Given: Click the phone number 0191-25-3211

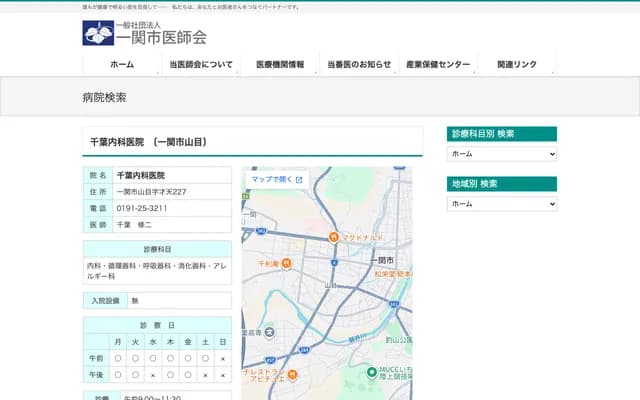Looking at the screenshot, I should [x=142, y=208].
